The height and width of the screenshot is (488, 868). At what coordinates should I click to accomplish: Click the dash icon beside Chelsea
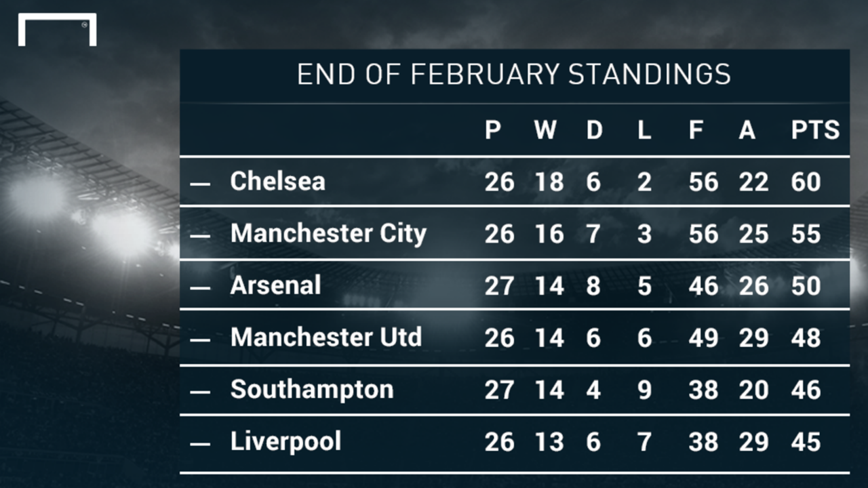click(200, 183)
